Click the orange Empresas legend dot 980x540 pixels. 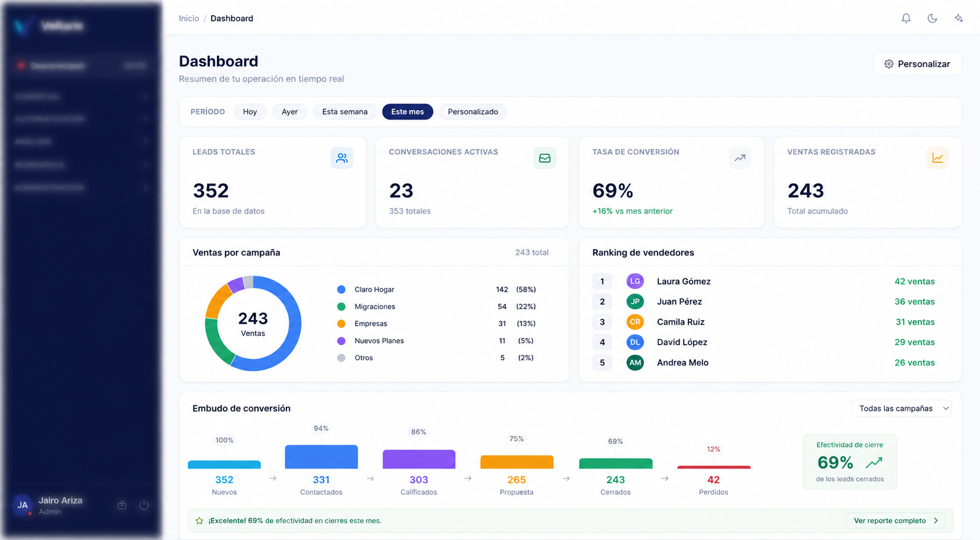tap(341, 324)
